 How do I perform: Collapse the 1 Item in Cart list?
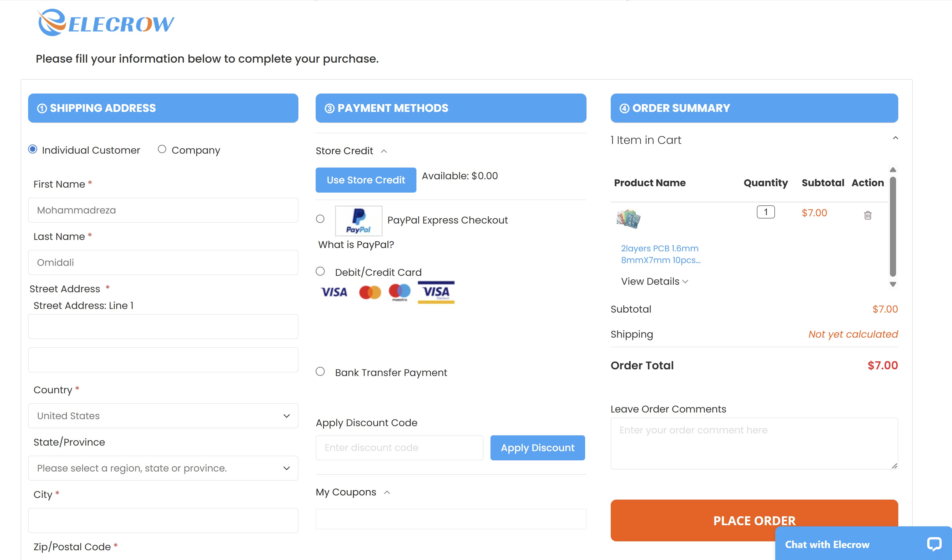(x=895, y=138)
